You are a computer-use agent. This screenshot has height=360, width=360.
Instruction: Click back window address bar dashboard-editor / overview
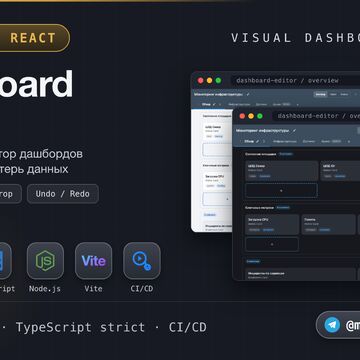coord(295,80)
